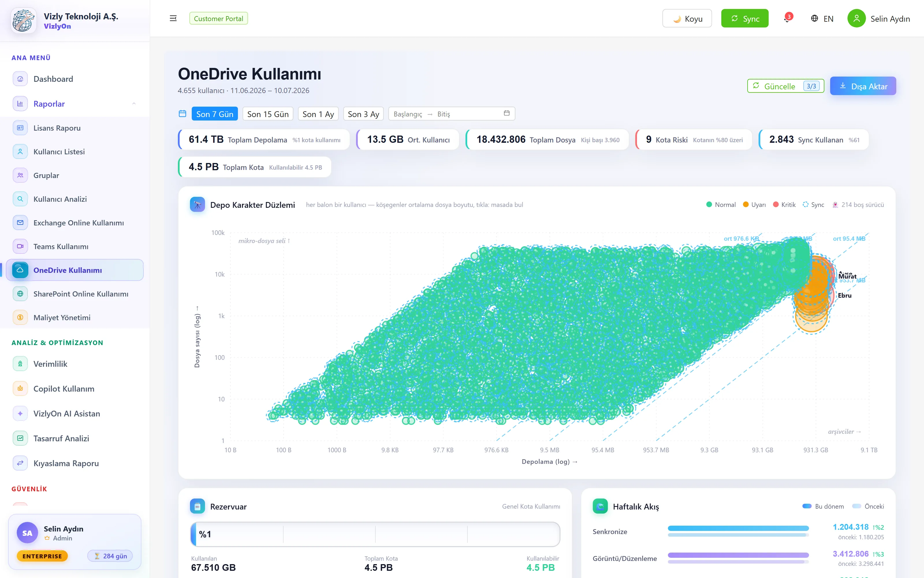Click the 61.4 TB Toplam Depolama card
The width and height of the screenshot is (924, 578).
[264, 140]
